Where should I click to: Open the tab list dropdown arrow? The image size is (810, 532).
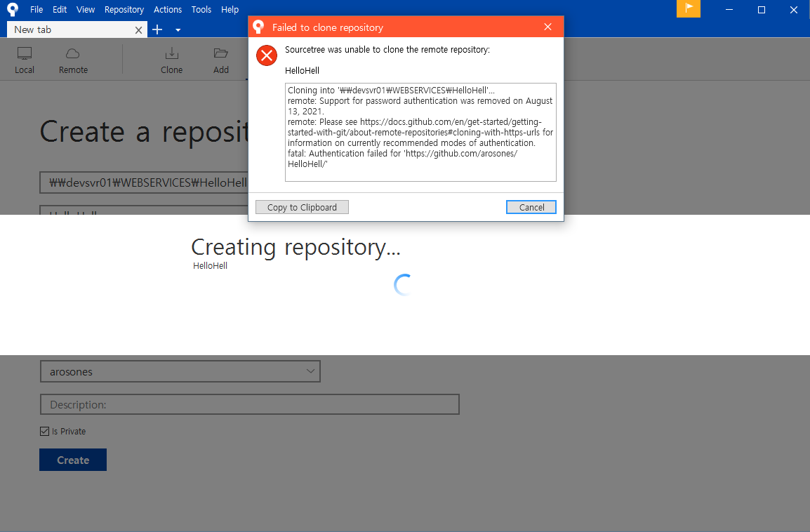click(178, 30)
